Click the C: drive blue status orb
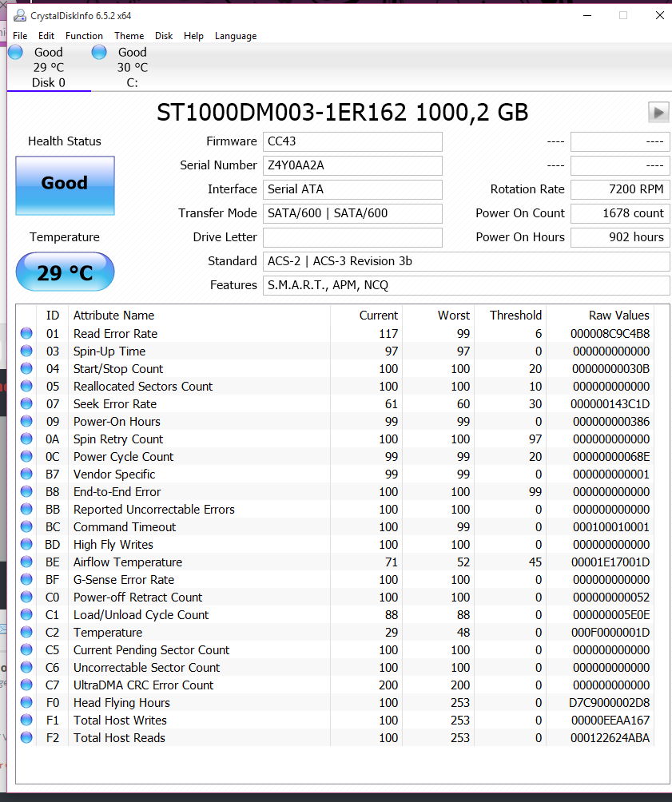 [x=99, y=53]
